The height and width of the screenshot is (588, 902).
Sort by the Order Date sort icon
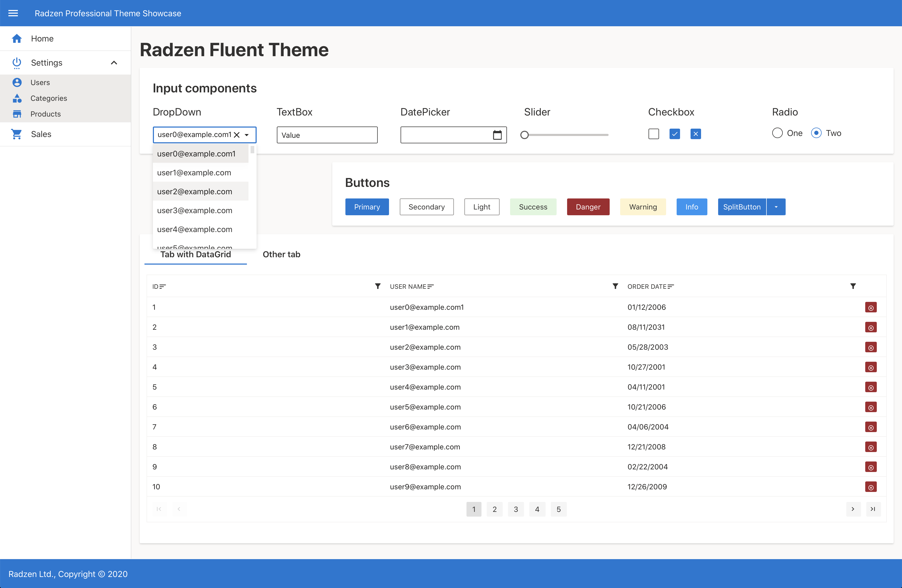point(670,287)
